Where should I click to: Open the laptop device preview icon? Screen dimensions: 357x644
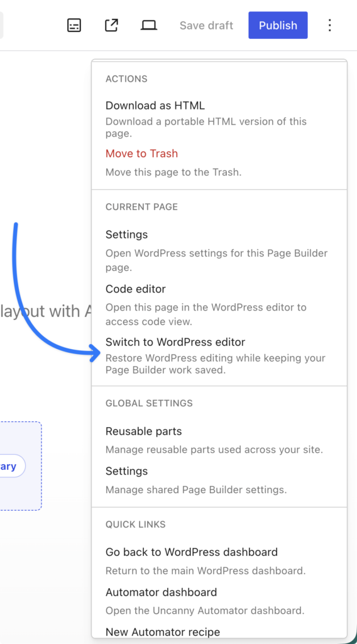point(148,25)
